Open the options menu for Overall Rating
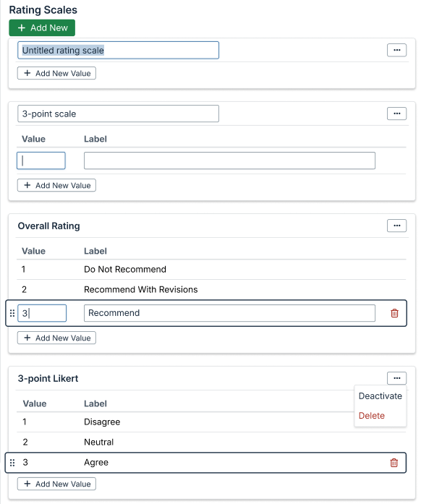 tap(396, 226)
